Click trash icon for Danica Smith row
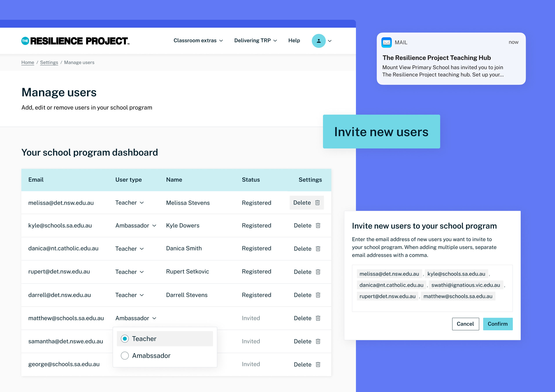Screen dimensions: 555x392 [x=318, y=249]
